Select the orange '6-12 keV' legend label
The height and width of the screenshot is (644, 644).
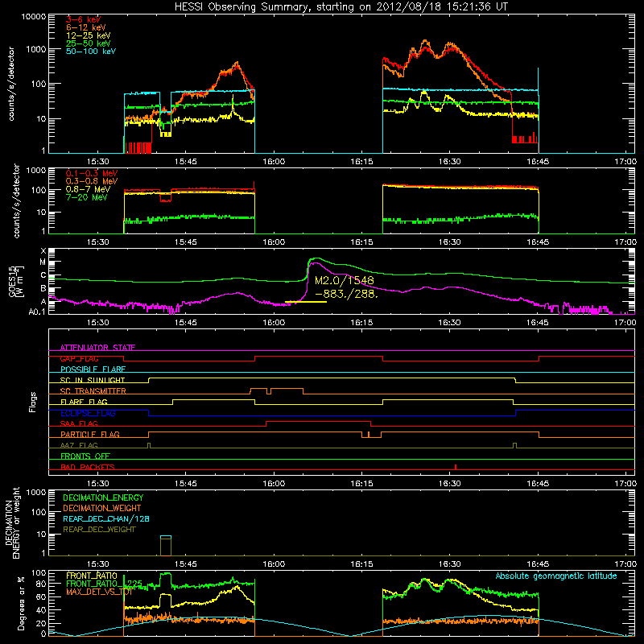point(86,27)
